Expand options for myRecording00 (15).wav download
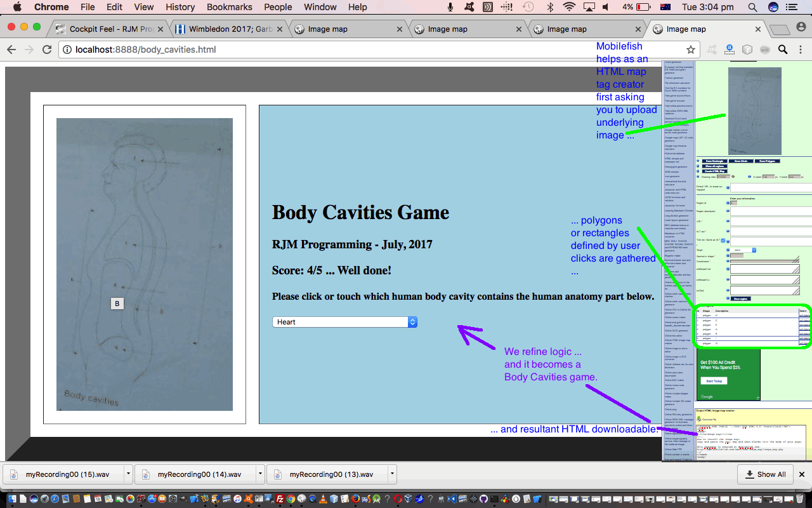 (x=128, y=474)
